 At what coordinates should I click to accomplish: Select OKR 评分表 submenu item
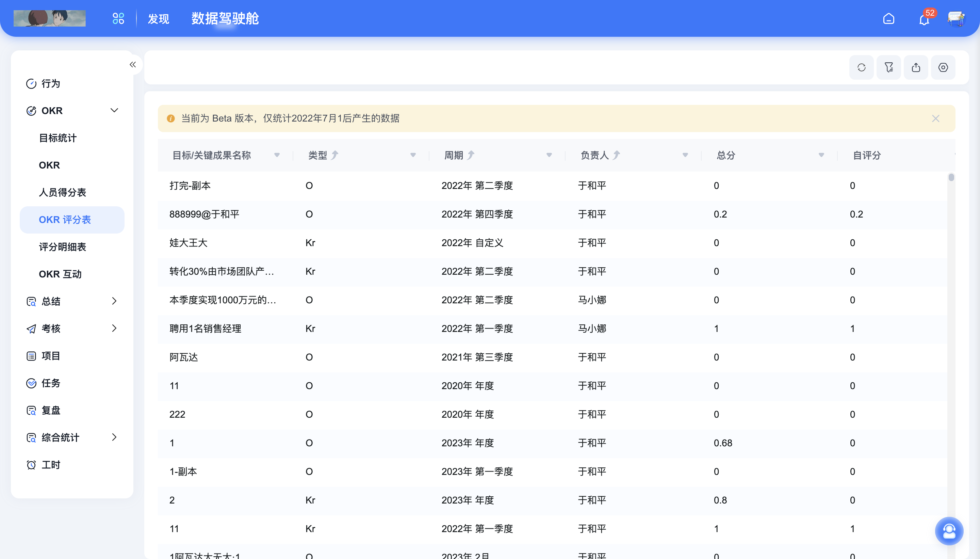click(x=72, y=220)
